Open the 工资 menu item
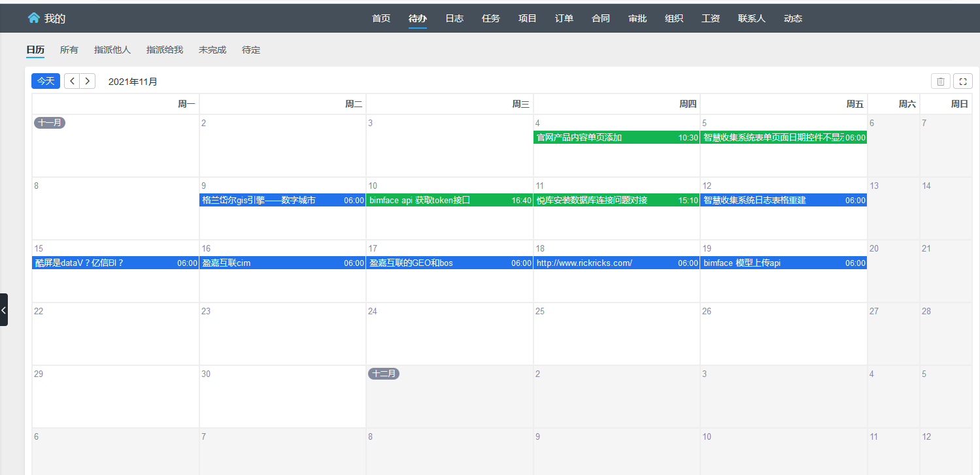 tap(711, 18)
